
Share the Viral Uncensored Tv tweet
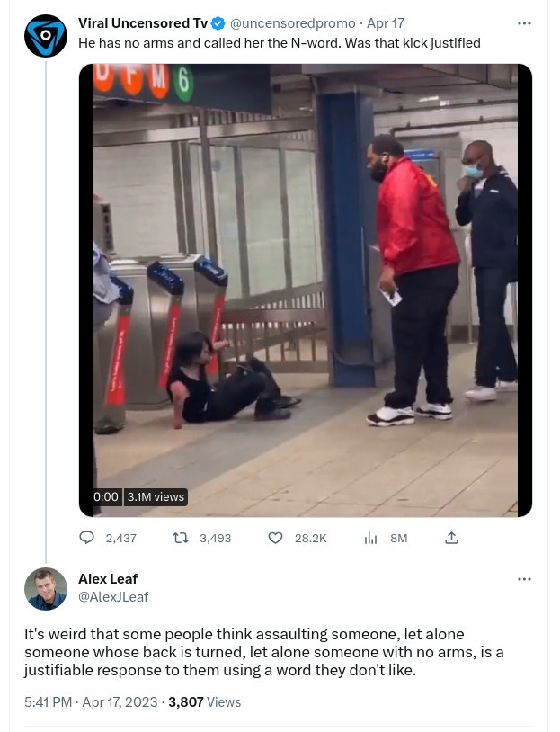tap(451, 538)
